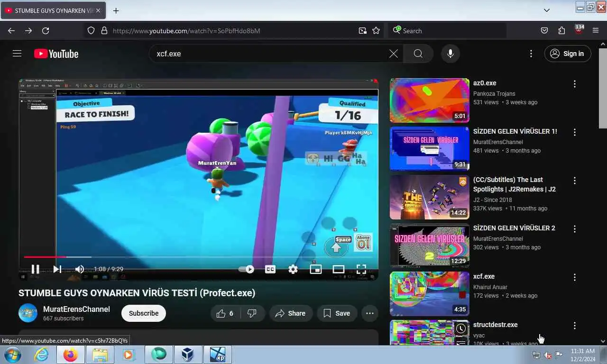607x364 pixels.
Task: Toggle closed captions CC
Action: coord(270,269)
